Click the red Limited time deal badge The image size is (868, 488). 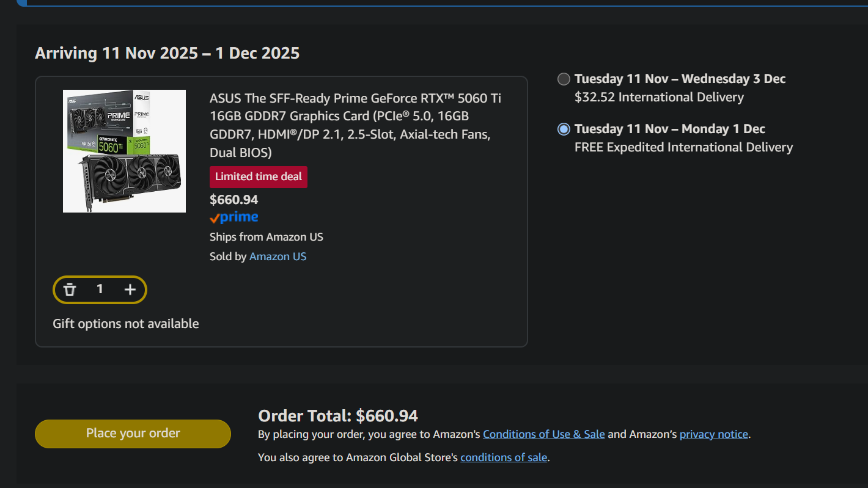[x=258, y=177]
